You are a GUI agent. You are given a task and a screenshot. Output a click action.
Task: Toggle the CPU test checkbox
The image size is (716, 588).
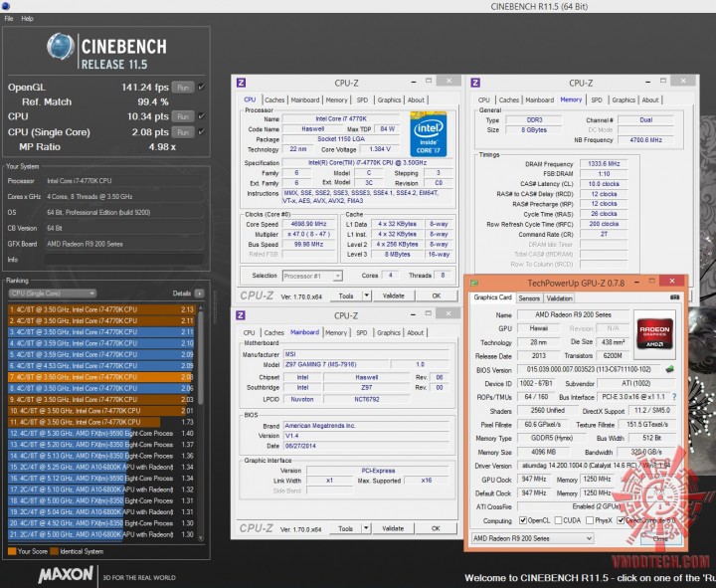[201, 116]
